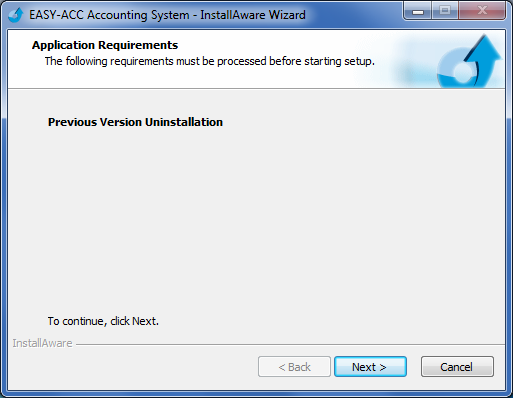Open the system menu via title bar icon
513x398 pixels.
[15, 15]
